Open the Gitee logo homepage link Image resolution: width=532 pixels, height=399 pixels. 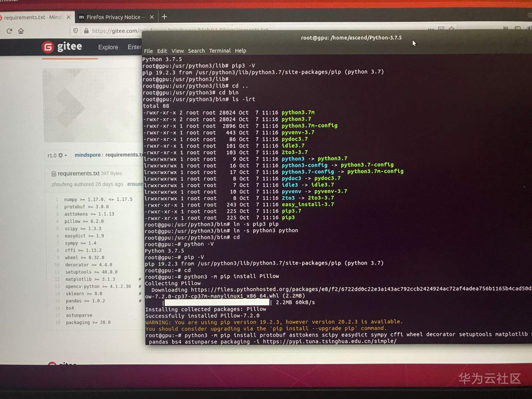(62, 47)
